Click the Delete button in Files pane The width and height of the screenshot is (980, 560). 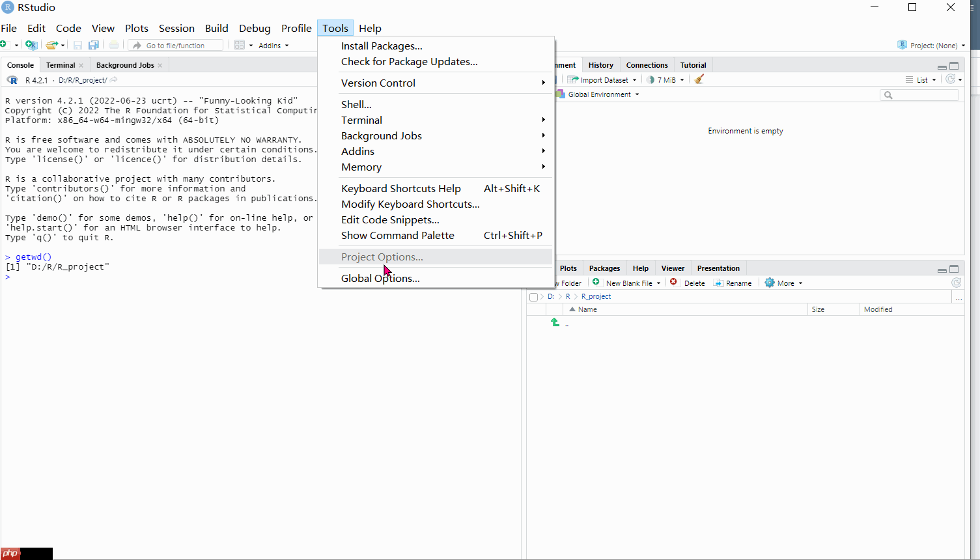click(688, 283)
